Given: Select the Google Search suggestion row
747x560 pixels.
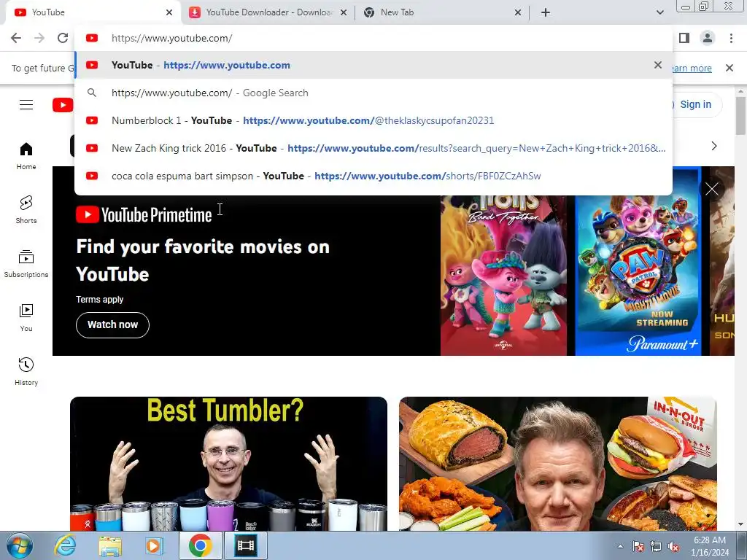Looking at the screenshot, I should click(373, 93).
